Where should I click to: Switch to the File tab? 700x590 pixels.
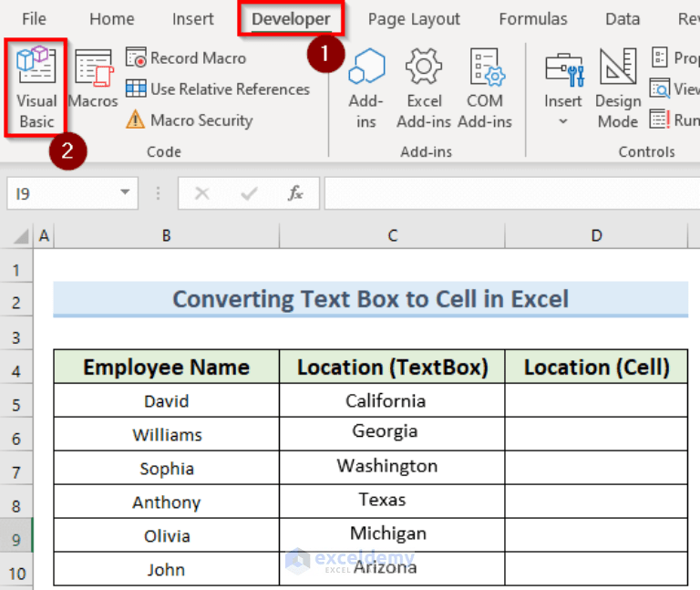click(34, 19)
